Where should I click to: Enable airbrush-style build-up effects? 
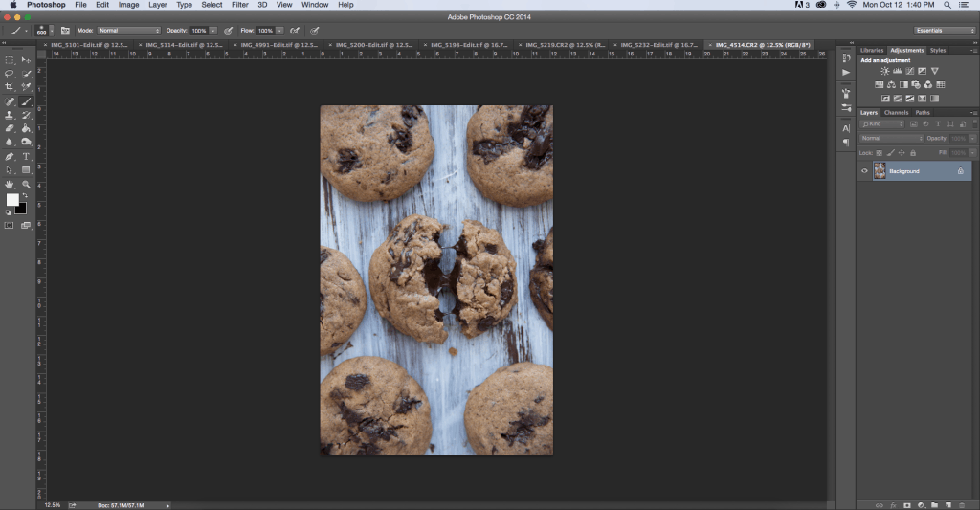pos(295,31)
